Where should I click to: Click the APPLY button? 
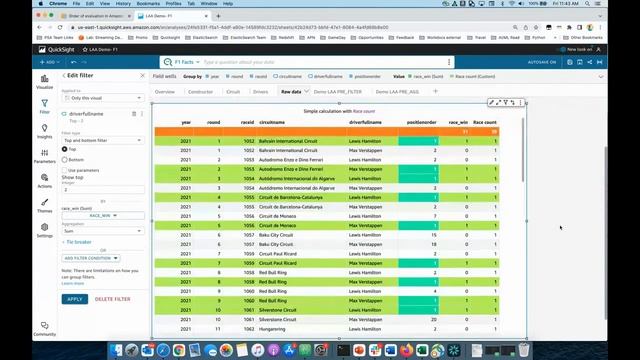pyautogui.click(x=75, y=299)
